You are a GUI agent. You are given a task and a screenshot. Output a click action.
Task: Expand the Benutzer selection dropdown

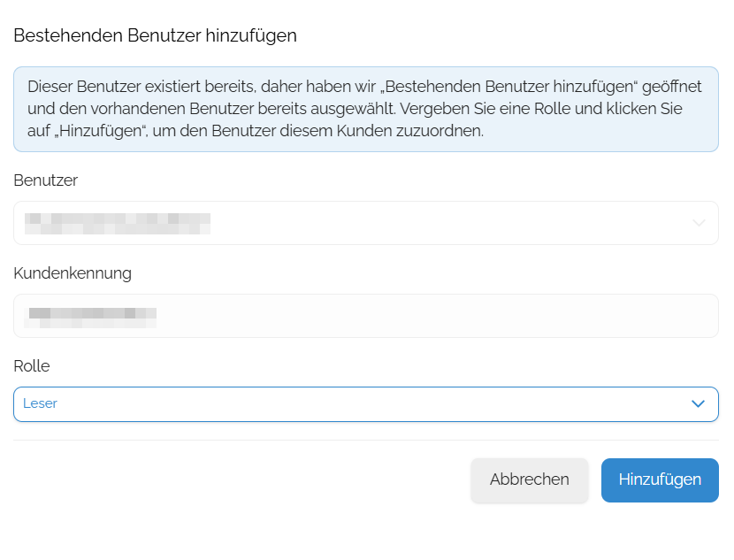click(366, 223)
